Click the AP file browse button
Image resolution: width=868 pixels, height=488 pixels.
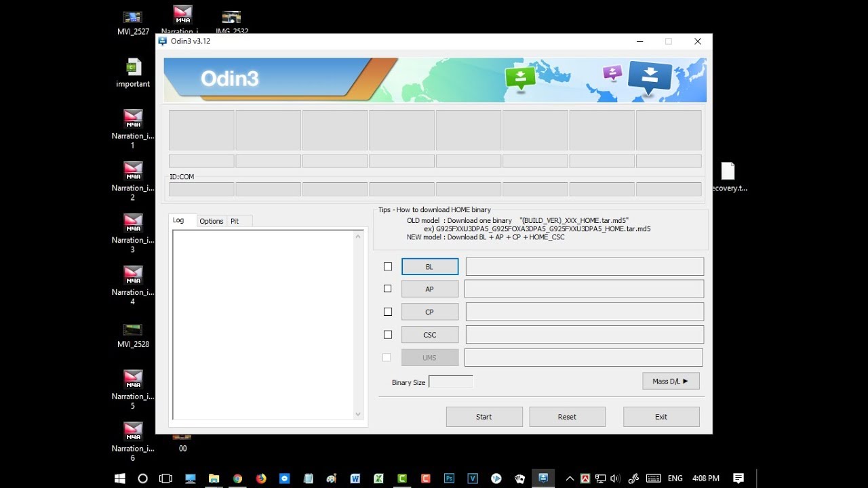(x=430, y=289)
